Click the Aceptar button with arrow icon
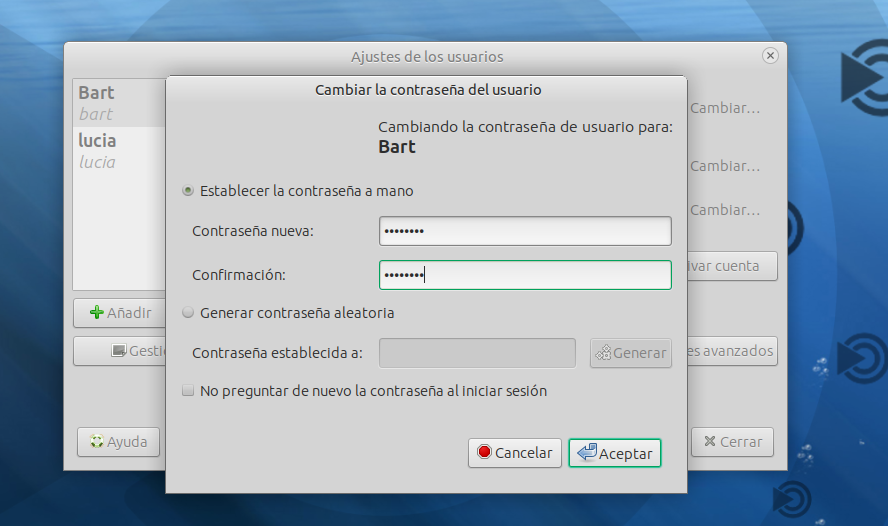Viewport: 888px width, 526px height. [x=614, y=453]
